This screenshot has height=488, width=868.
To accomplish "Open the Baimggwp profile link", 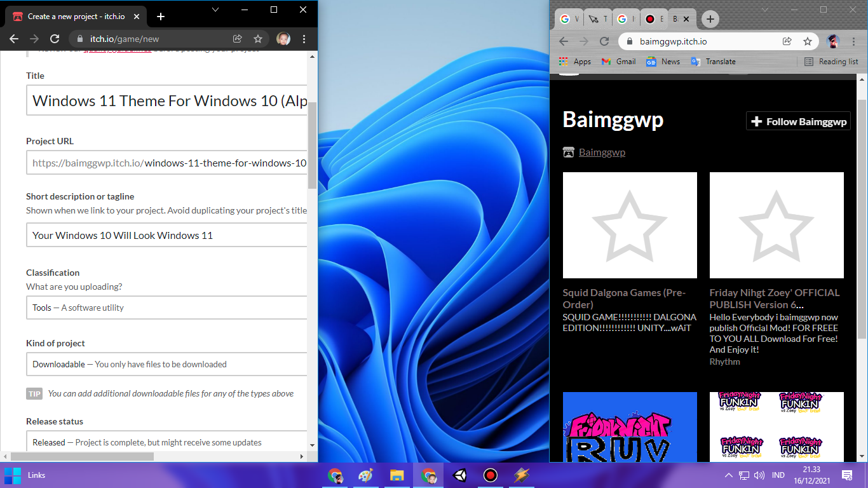I will pyautogui.click(x=602, y=152).
